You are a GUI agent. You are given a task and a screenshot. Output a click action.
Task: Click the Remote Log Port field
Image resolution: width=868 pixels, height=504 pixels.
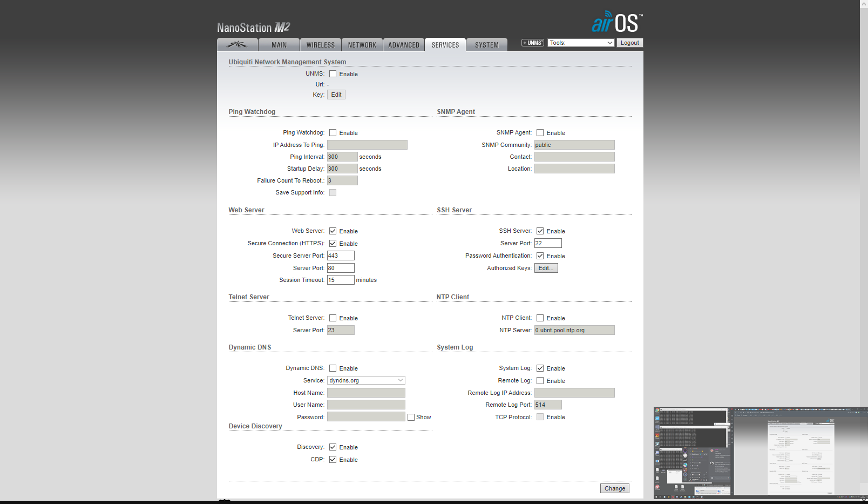click(x=548, y=405)
